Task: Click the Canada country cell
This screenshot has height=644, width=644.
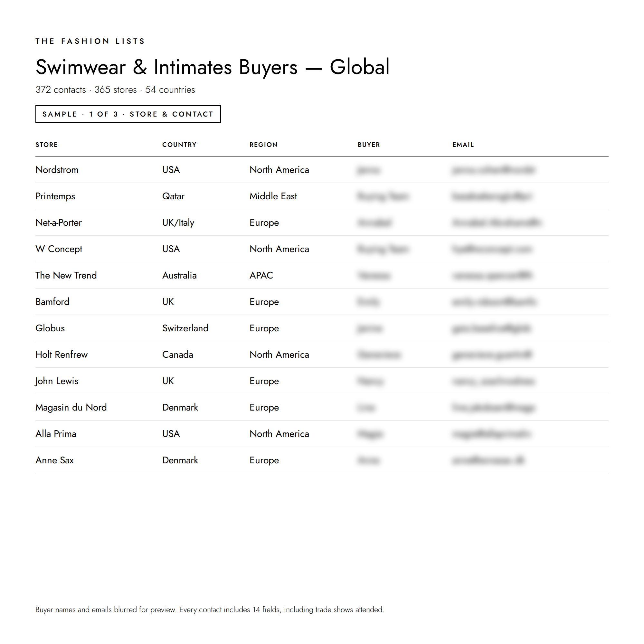Action: 178,354
